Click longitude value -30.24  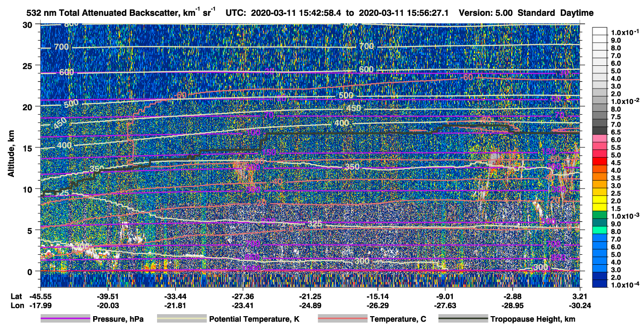tap(580, 305)
